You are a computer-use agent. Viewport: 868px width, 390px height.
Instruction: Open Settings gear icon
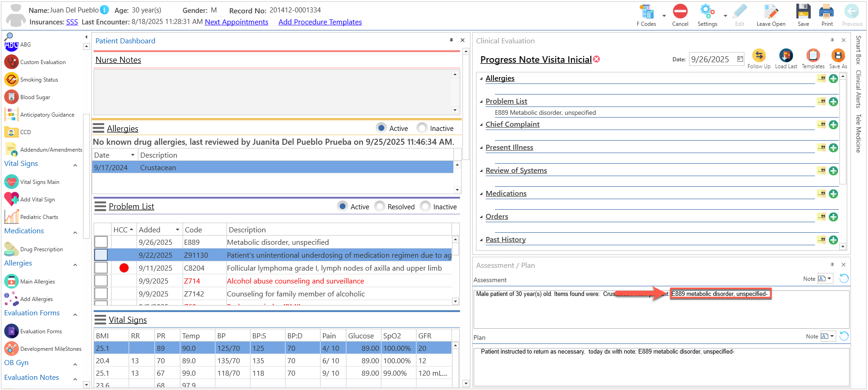(x=707, y=11)
